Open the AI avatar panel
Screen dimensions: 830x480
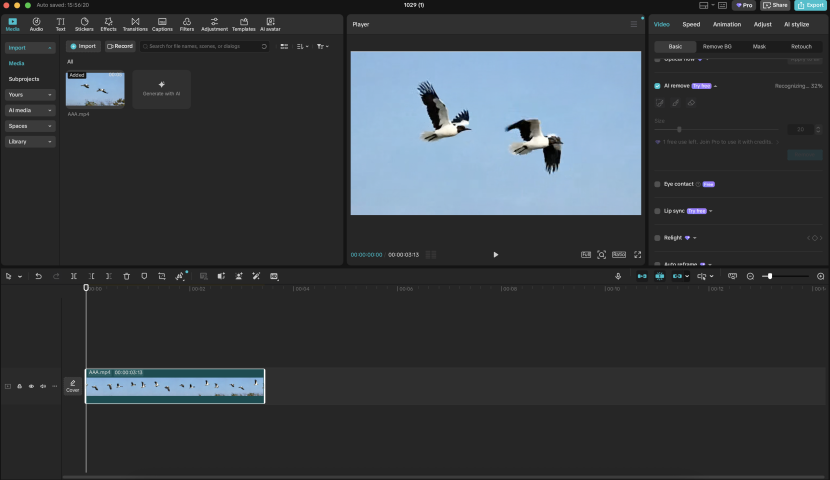(270, 24)
